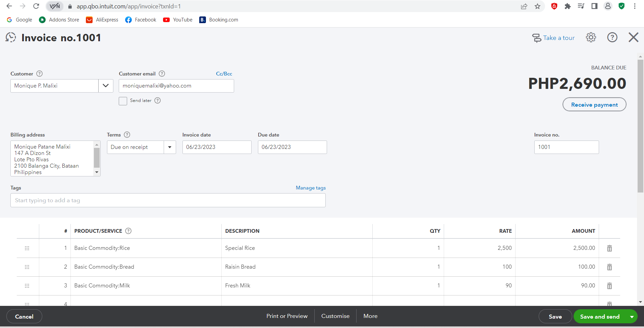The width and height of the screenshot is (644, 328).
Task: Open the browser three-dot menu
Action: pos(635,6)
